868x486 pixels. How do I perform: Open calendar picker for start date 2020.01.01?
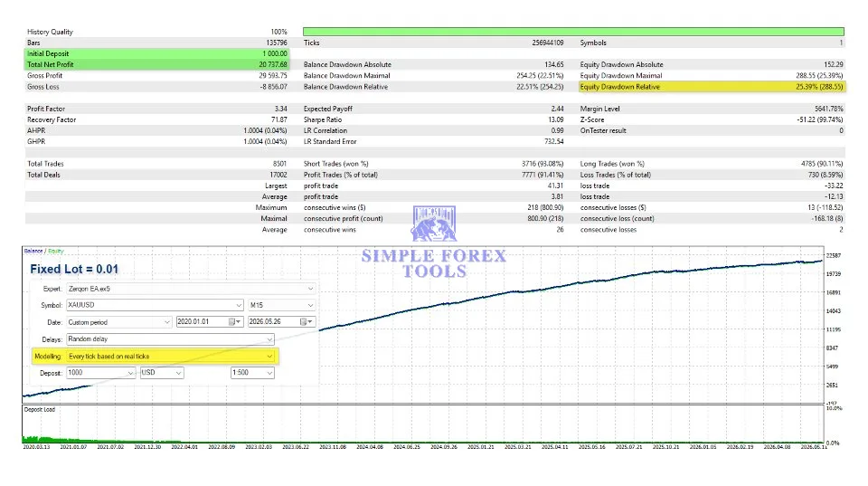(235, 321)
